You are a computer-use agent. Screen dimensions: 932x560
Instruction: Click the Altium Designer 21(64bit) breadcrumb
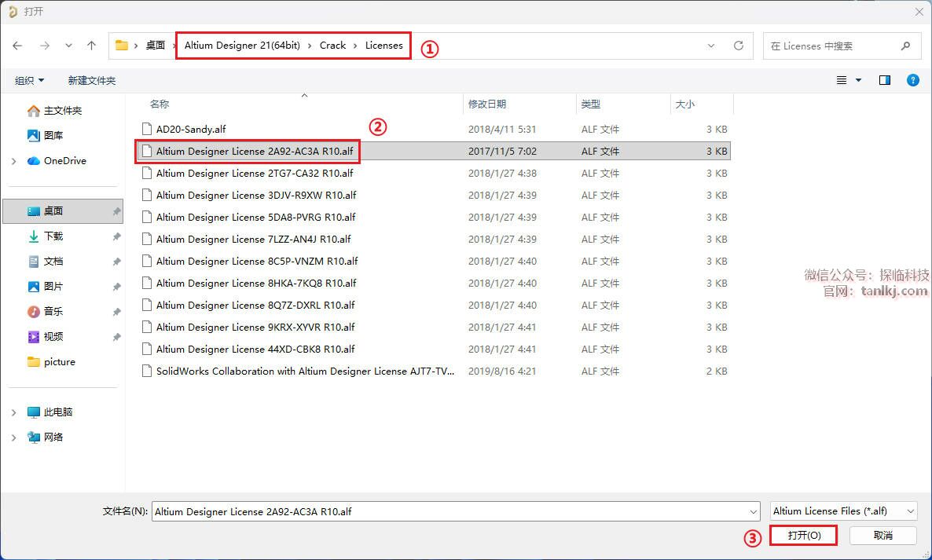pyautogui.click(x=242, y=45)
